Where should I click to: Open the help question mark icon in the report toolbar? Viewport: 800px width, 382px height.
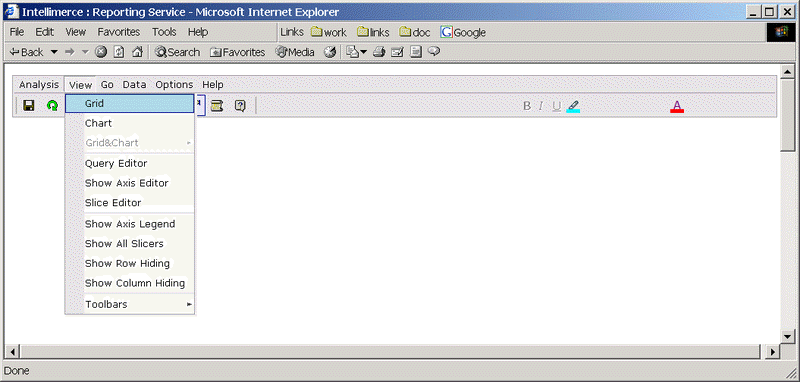pos(240,106)
